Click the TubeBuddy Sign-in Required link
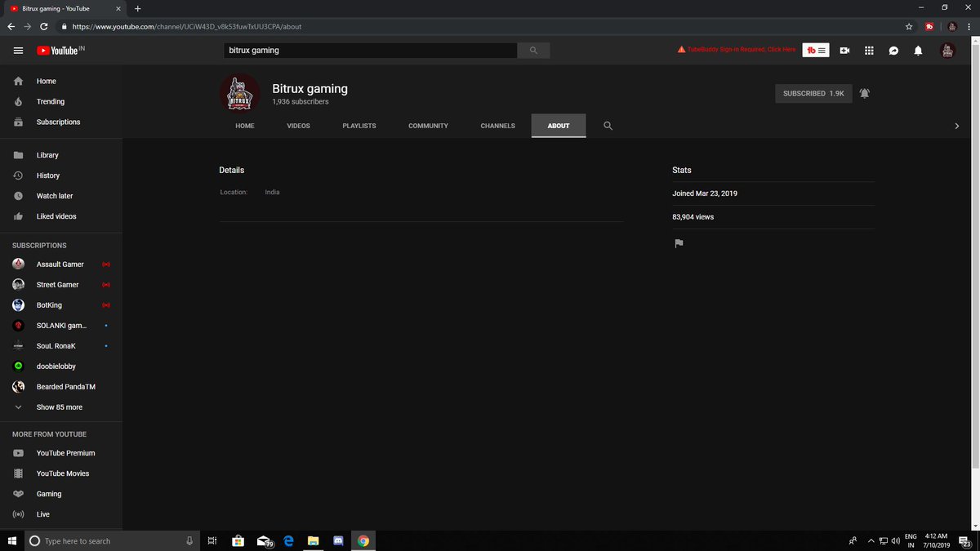This screenshot has width=980, height=551. click(737, 50)
